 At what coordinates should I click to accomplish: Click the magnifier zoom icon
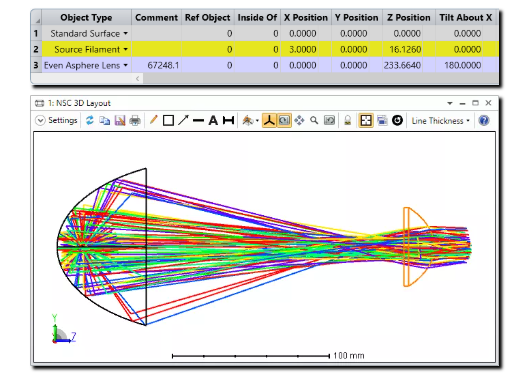(314, 120)
